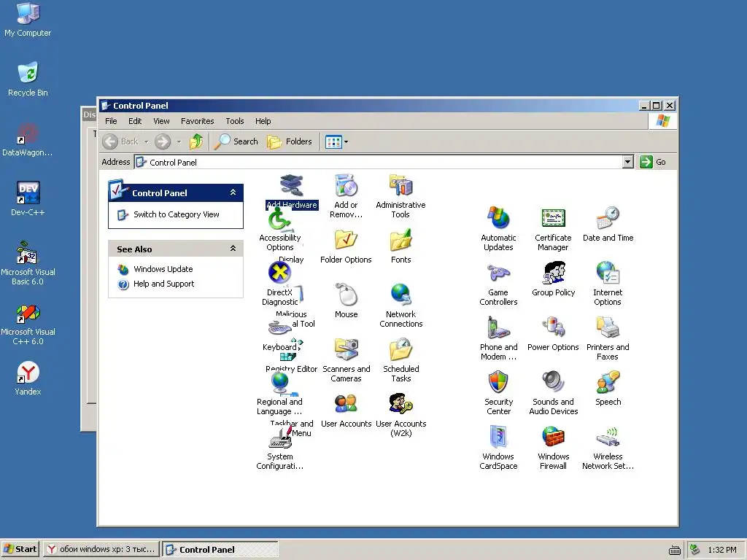Select the Dev-C++ desktop shortcut
Image resolution: width=747 pixels, height=560 pixels.
(28, 198)
